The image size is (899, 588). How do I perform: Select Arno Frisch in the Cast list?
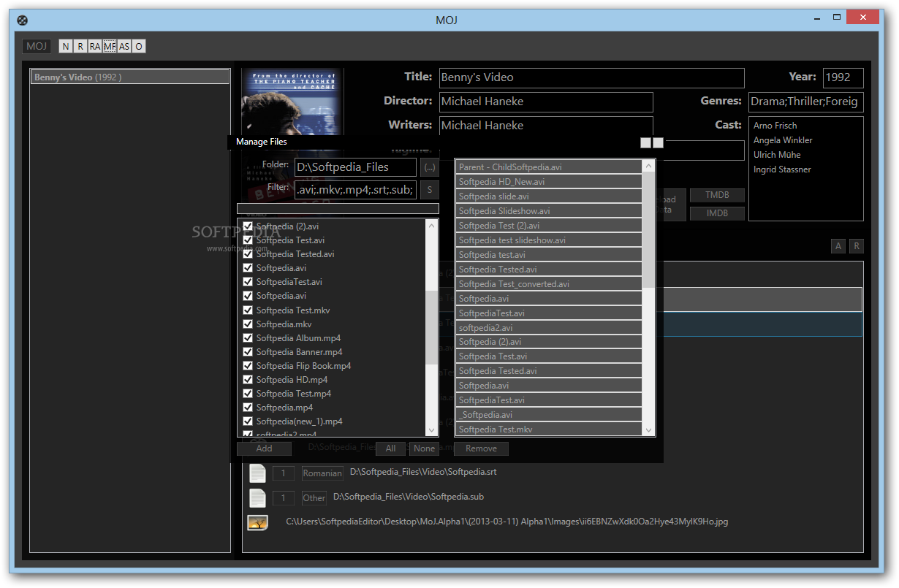(775, 126)
